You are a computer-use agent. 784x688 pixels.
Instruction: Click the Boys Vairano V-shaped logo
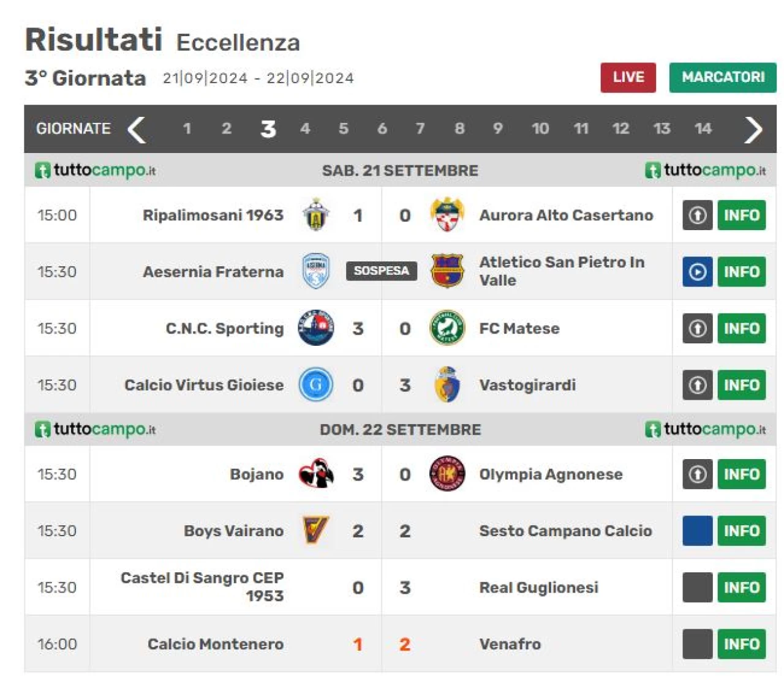point(316,531)
